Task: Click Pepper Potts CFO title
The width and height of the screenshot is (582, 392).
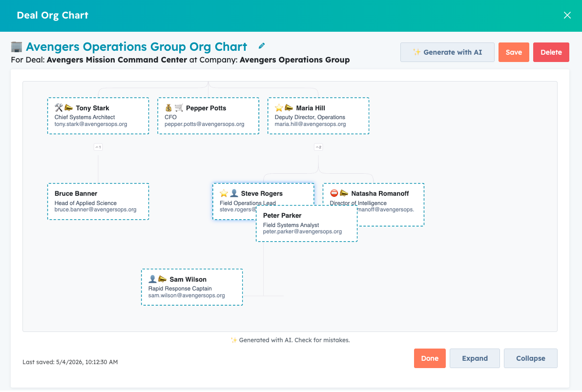Action: [x=171, y=117]
